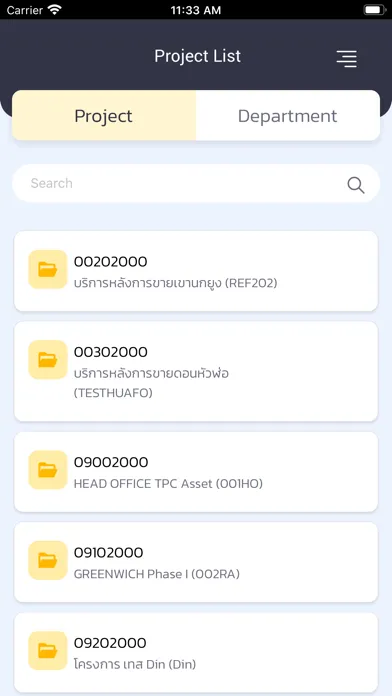Open project number 00202000

coord(111,262)
